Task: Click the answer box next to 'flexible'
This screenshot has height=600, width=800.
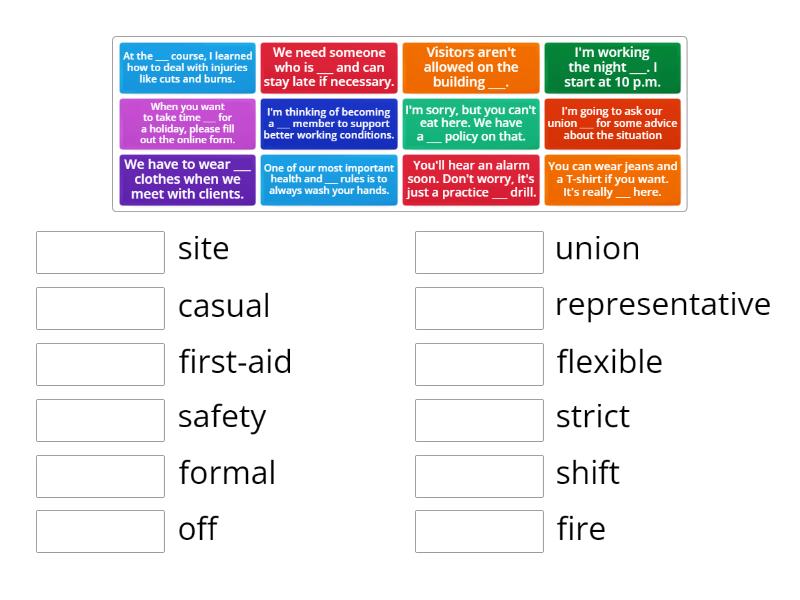Action: coord(479,362)
